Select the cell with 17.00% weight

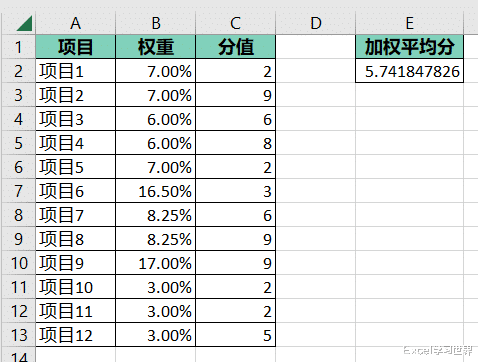click(156, 263)
